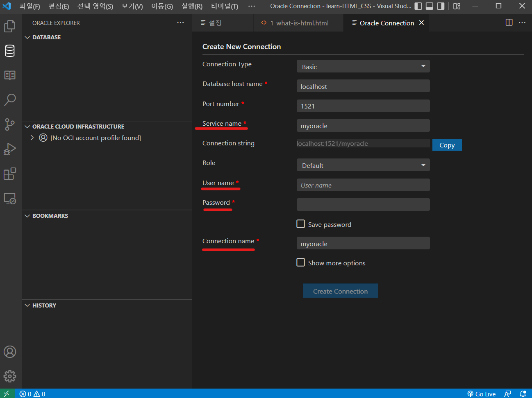This screenshot has width=532, height=398.
Task: Toggle bottom panel layout icon
Action: tap(430, 6)
